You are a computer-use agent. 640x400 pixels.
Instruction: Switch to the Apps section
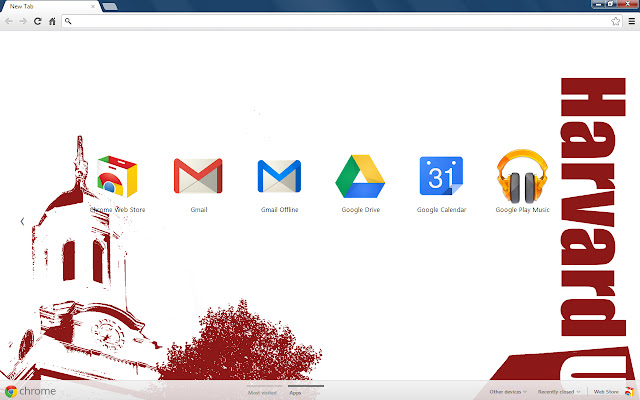click(296, 392)
